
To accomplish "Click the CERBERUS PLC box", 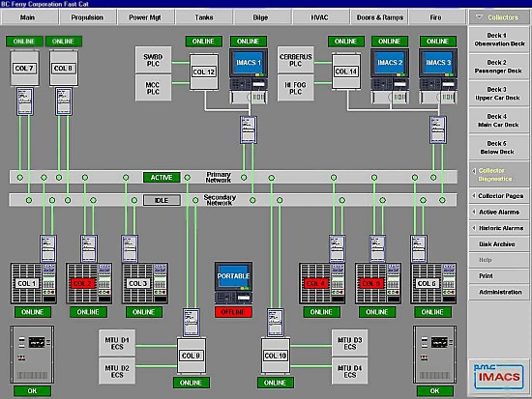I will point(296,60).
